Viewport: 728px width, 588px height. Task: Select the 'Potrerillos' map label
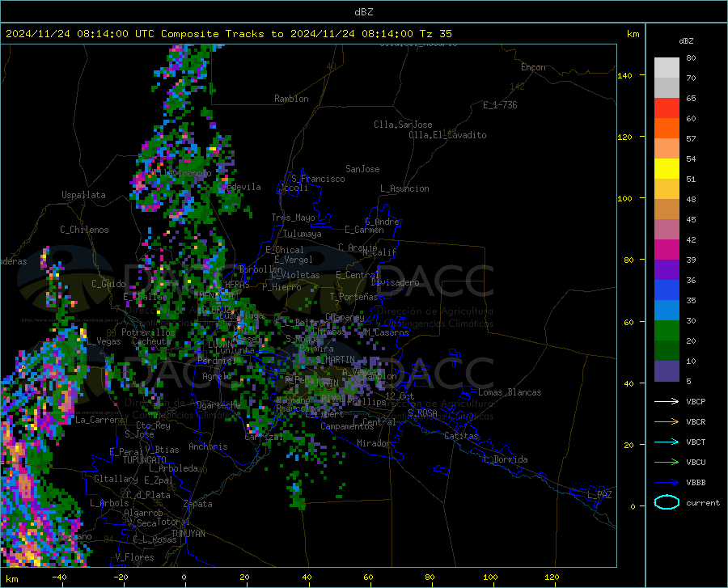click(148, 332)
